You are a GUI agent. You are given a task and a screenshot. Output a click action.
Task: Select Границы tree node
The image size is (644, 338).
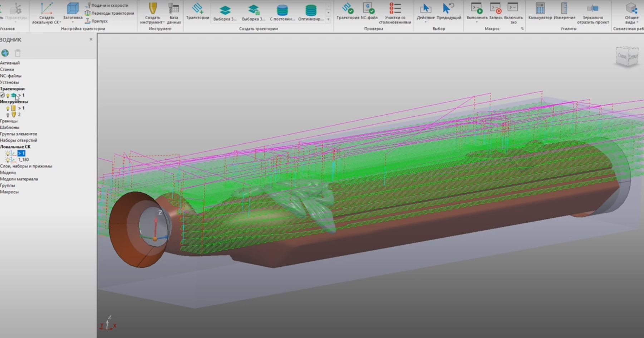pyautogui.click(x=9, y=121)
